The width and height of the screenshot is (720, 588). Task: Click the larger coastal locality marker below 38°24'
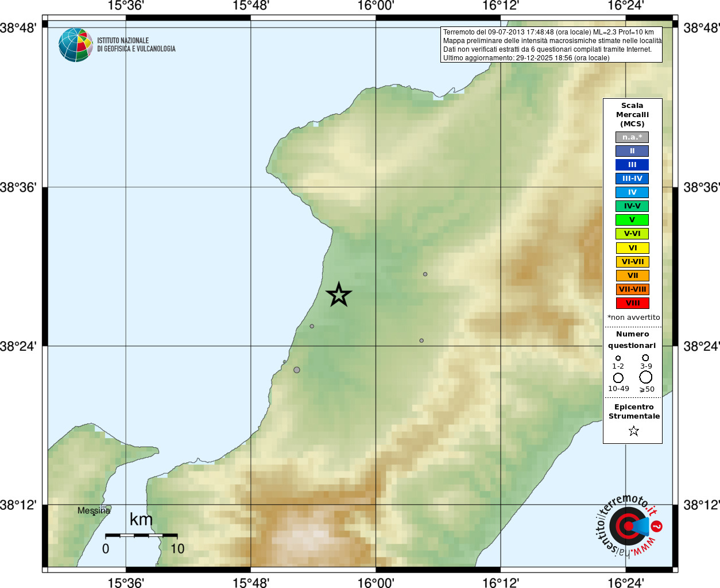(x=297, y=370)
